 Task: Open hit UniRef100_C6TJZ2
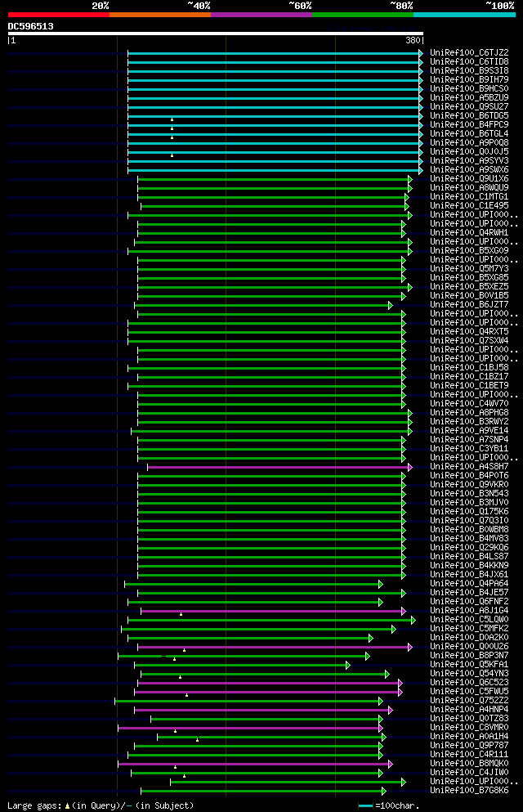pyautogui.click(x=469, y=53)
